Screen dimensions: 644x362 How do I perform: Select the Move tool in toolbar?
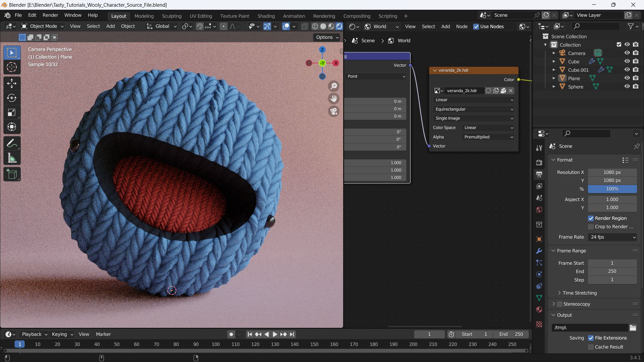(x=11, y=83)
